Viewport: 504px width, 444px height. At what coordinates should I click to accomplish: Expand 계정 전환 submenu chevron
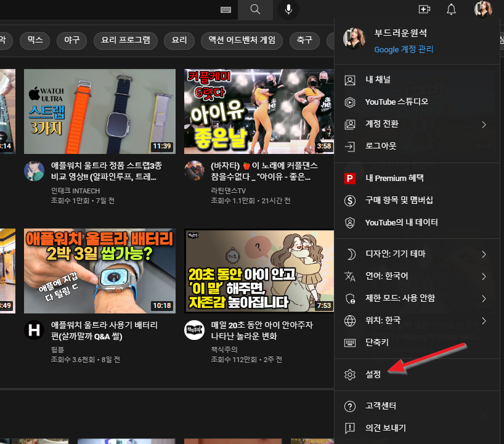coord(484,124)
